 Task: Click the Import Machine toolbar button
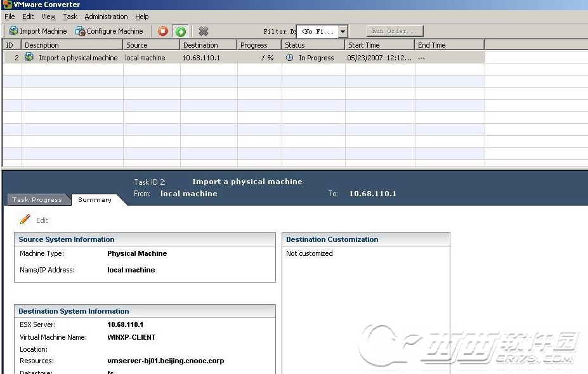click(x=37, y=31)
